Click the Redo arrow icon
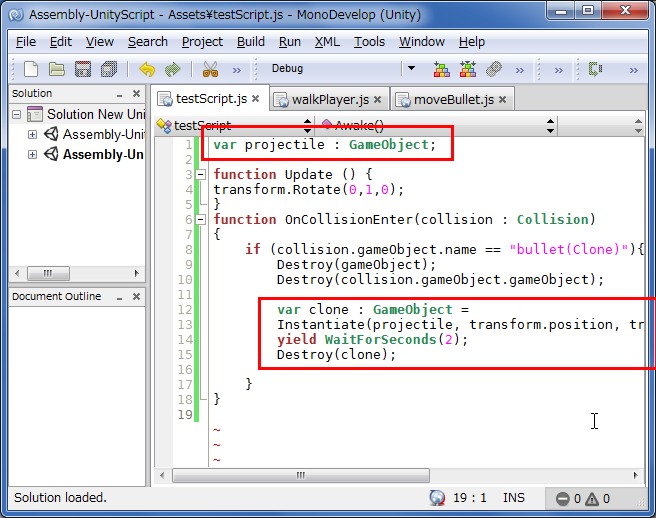Screen dimensions: 656x518 pos(173,69)
